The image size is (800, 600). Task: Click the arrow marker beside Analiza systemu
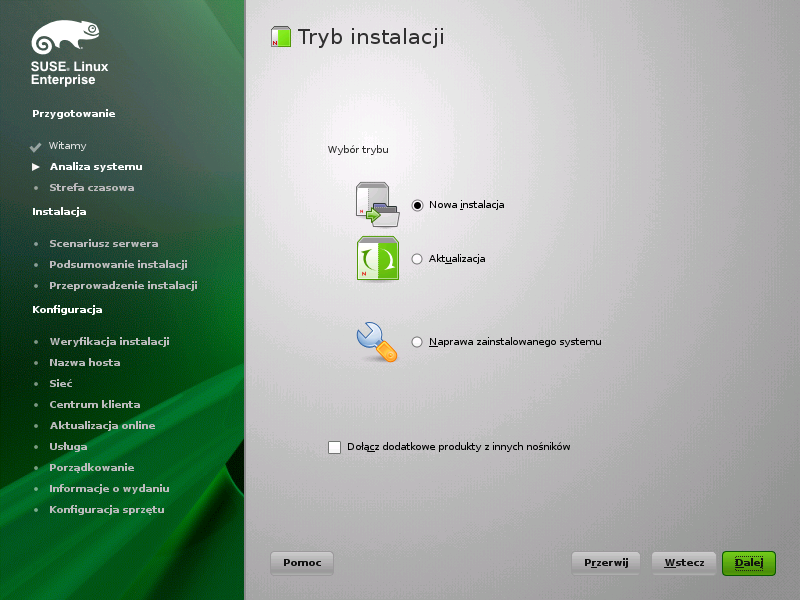coord(36,167)
